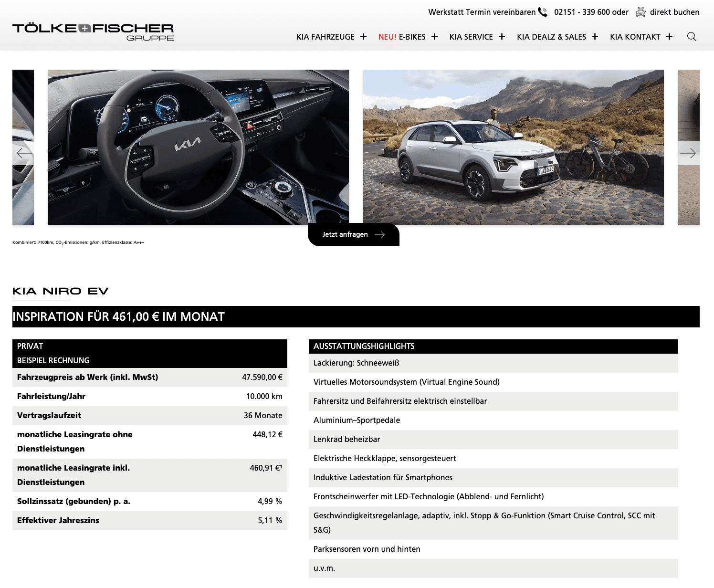Click the workshop booking car icon
714x588 pixels.
[x=640, y=12]
